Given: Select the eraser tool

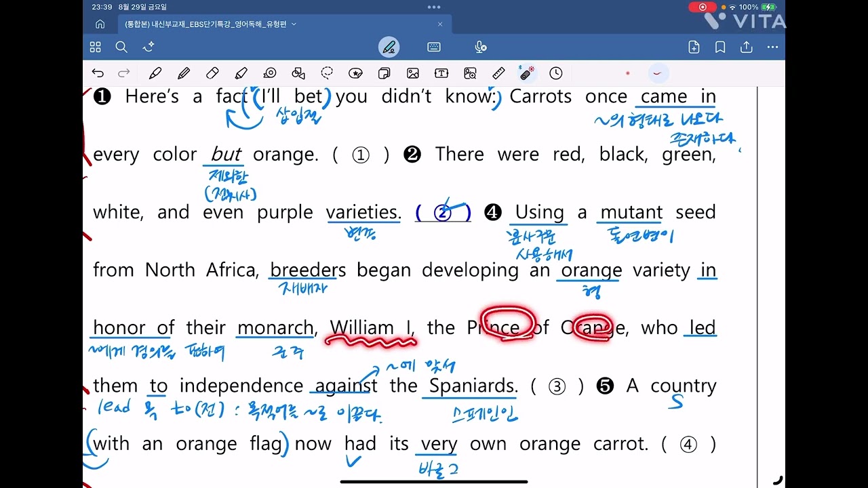Looking at the screenshot, I should click(212, 73).
